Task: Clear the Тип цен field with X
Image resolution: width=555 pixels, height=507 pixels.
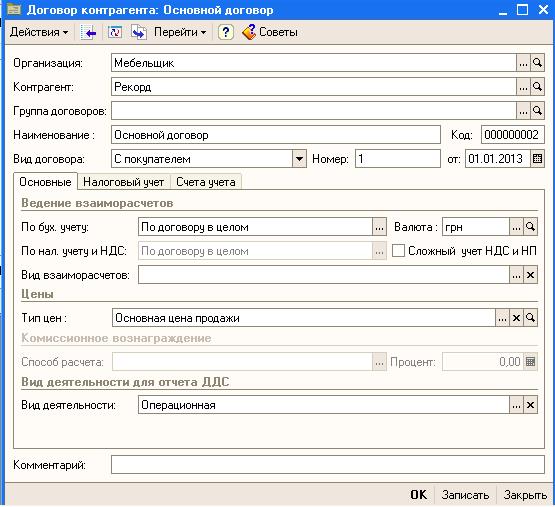Action: click(516, 318)
